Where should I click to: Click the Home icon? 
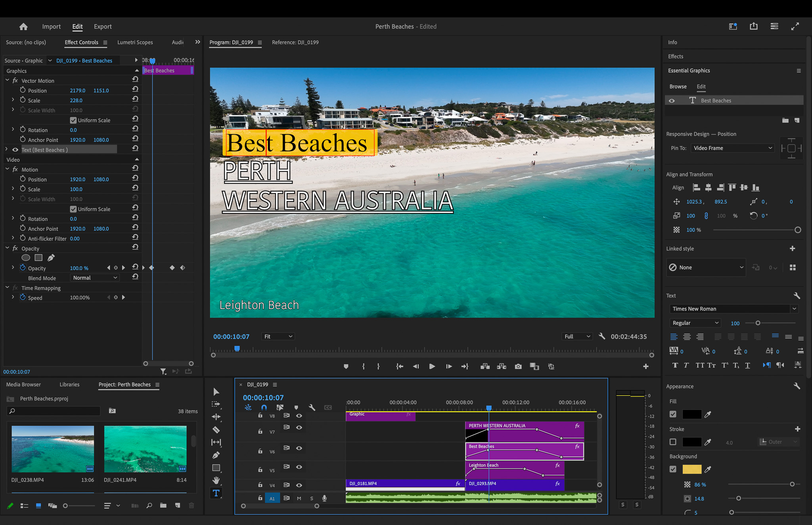(x=23, y=27)
